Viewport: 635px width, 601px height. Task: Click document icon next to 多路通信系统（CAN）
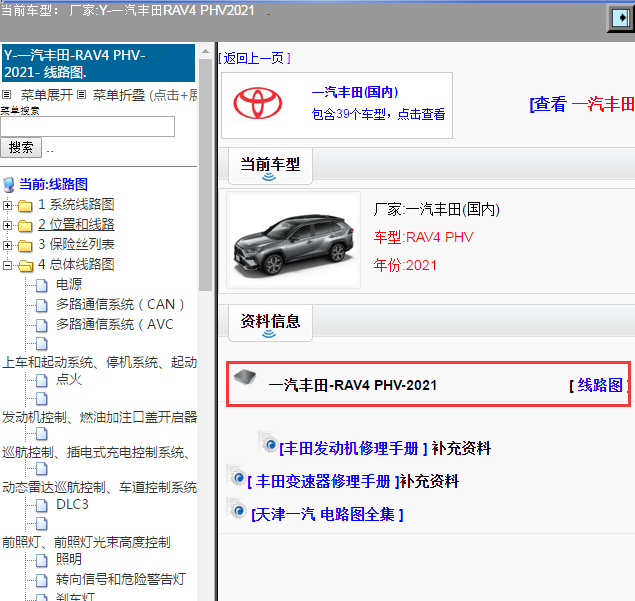41,305
